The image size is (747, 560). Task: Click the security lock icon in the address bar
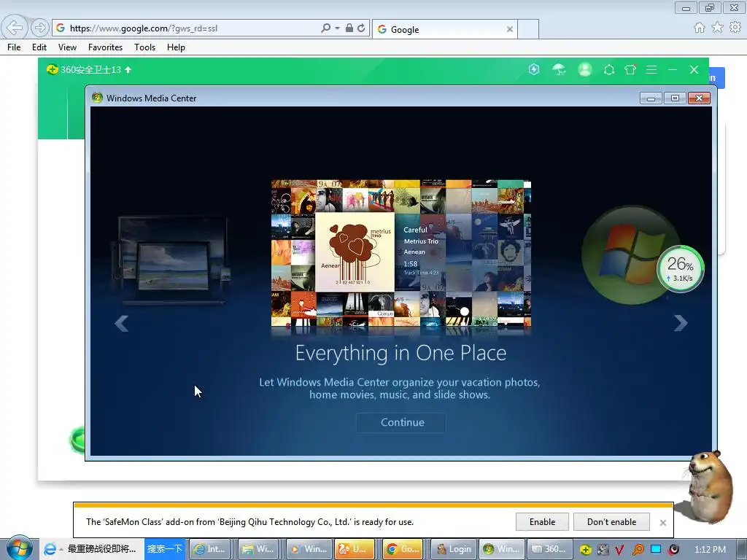pos(349,28)
